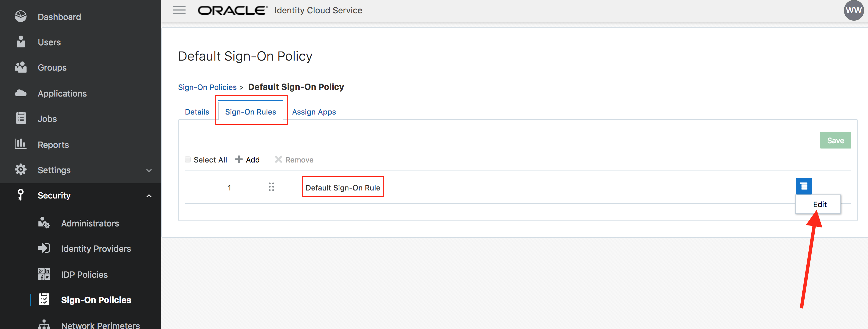This screenshot has width=868, height=329.
Task: Click the Sign-On Policies checklist icon
Action: [x=44, y=299]
